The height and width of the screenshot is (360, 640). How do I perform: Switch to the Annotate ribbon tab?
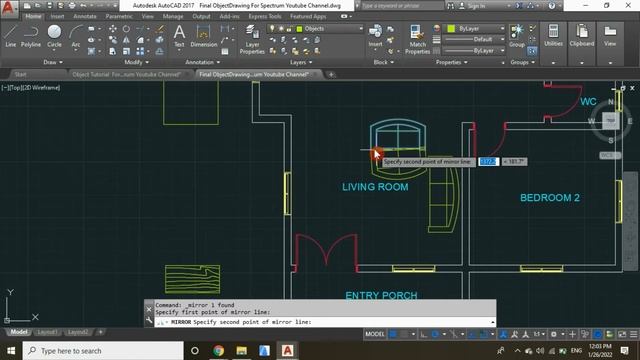[x=84, y=16]
